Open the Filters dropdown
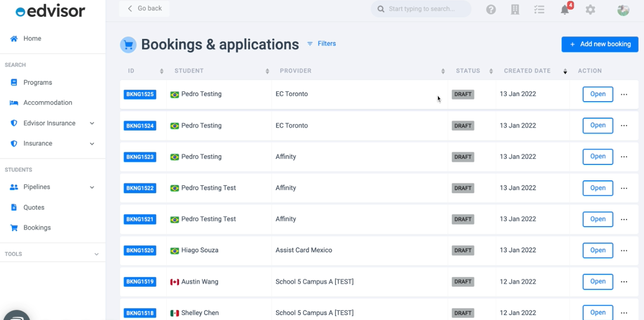Screen dimensions: 644x320 pos(322,44)
